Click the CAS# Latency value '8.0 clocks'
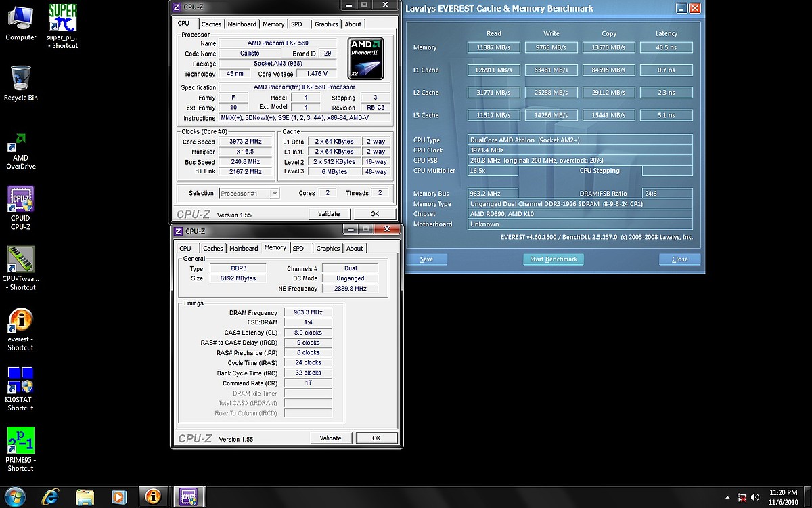Screen dimensions: 812x508 coord(309,333)
